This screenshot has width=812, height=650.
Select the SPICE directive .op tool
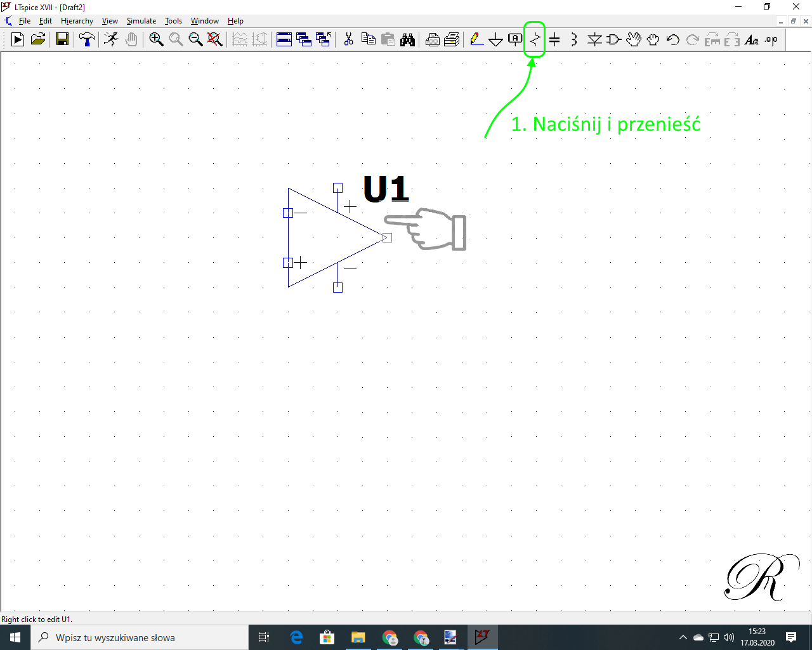tap(771, 40)
